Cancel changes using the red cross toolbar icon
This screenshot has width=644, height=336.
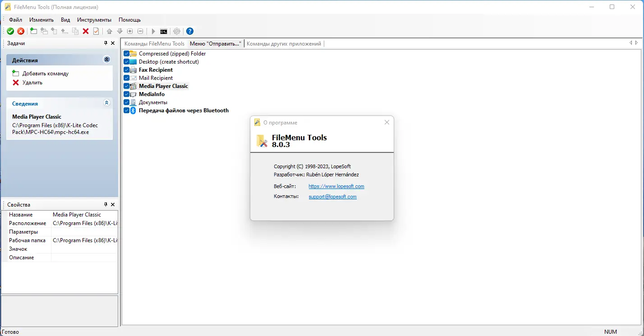tap(20, 31)
